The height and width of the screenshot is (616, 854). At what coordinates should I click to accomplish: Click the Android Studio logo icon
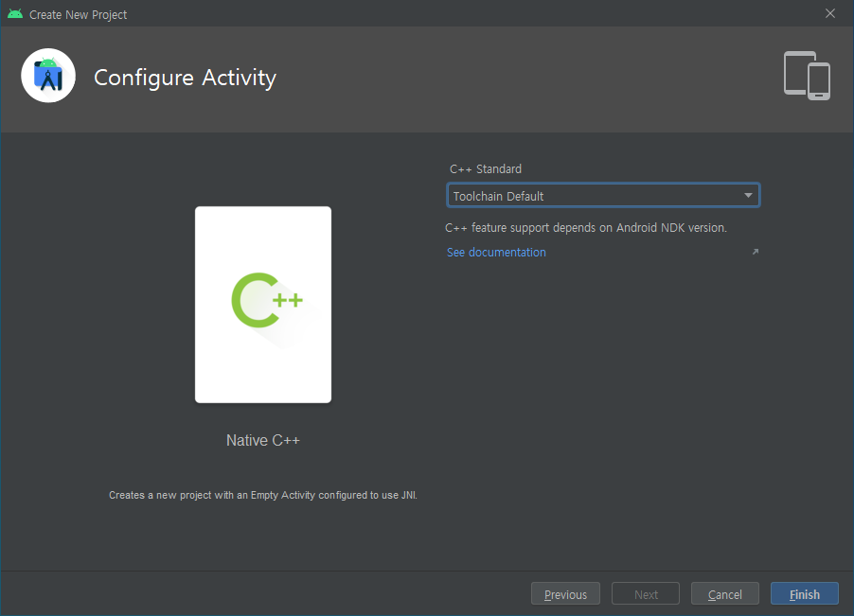pos(48,76)
